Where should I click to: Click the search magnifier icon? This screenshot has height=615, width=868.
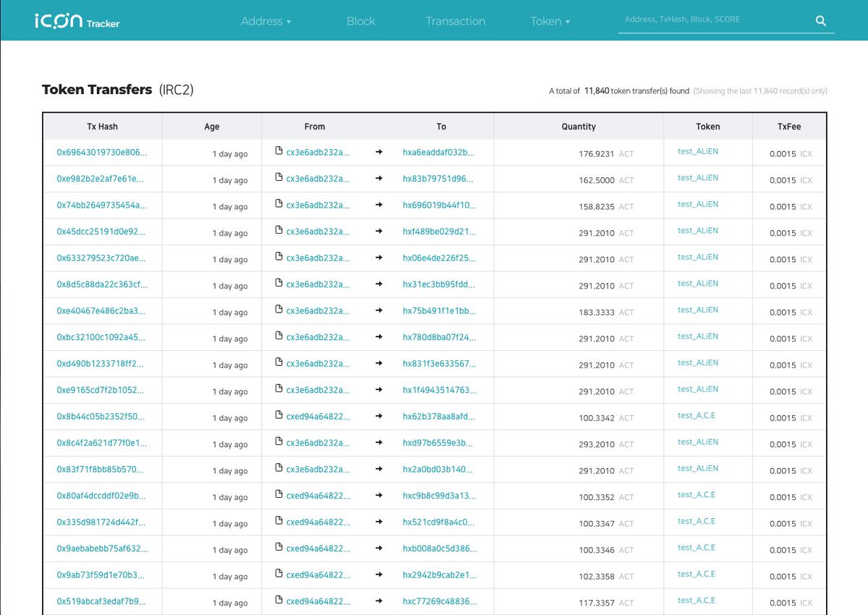click(820, 21)
